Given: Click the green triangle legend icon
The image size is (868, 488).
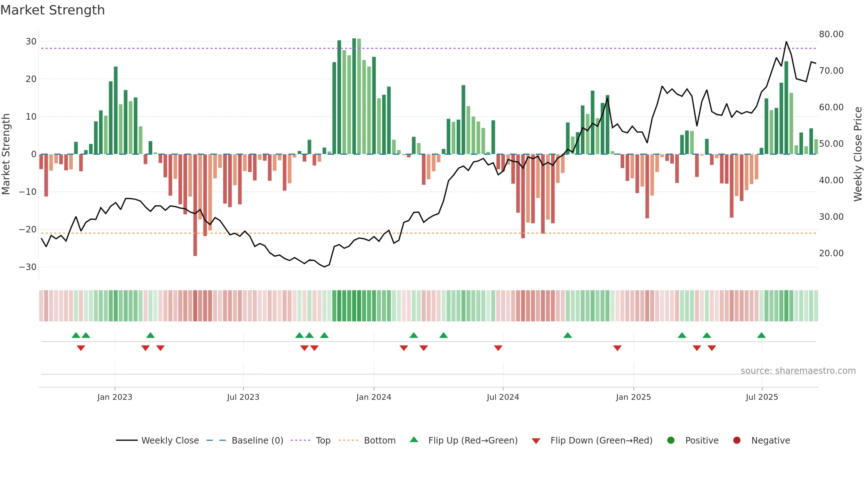Looking at the screenshot, I should tap(414, 440).
